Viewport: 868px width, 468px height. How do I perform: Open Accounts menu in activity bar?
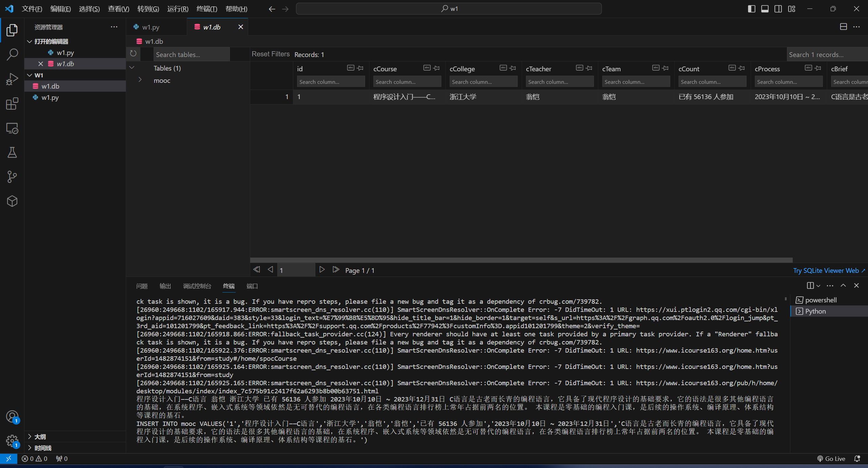[12, 416]
